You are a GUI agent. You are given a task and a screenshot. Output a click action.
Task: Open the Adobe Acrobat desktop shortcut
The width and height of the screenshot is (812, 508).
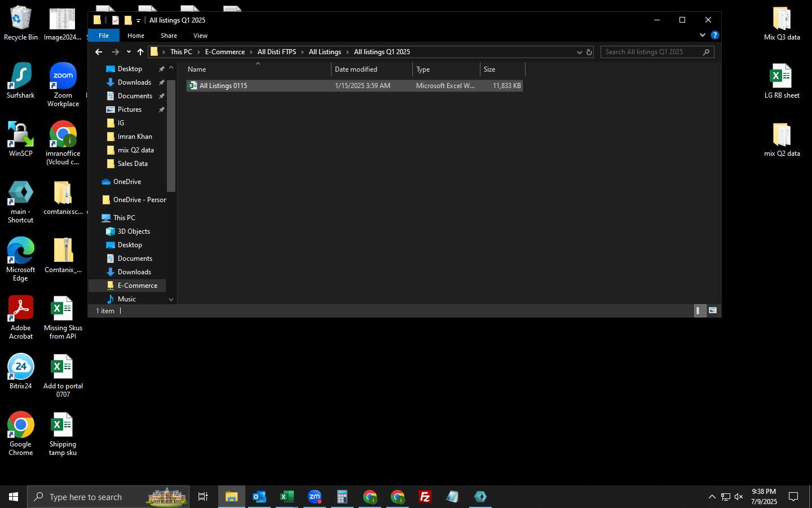click(x=21, y=318)
